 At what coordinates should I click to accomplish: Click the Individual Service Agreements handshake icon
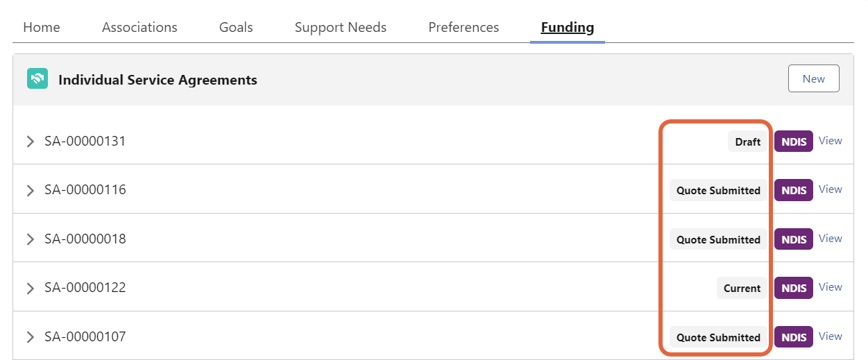click(x=37, y=79)
